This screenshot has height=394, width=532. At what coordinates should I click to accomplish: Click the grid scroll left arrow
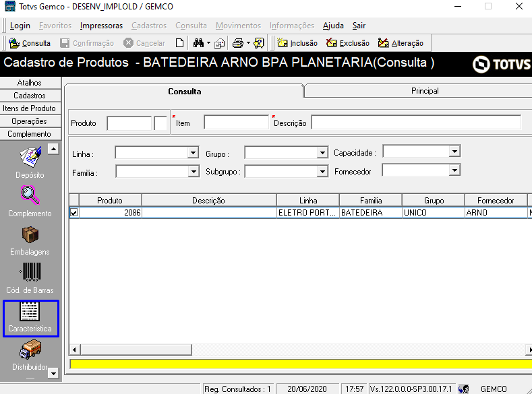75,350
